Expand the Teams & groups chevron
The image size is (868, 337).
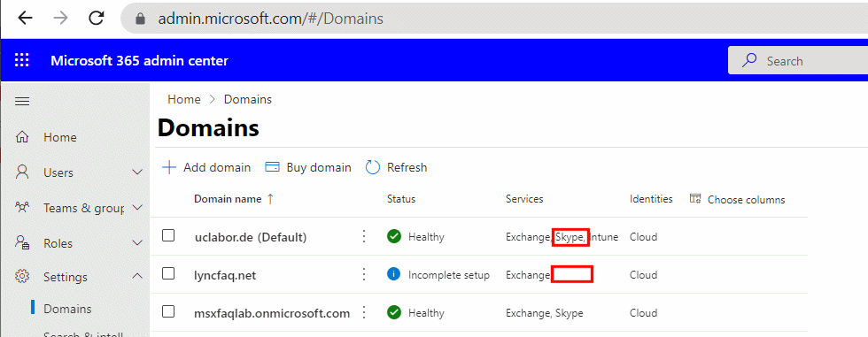[x=138, y=208]
